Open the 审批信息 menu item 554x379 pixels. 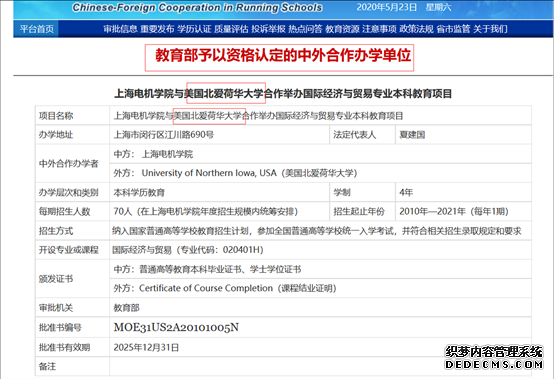tap(120, 29)
